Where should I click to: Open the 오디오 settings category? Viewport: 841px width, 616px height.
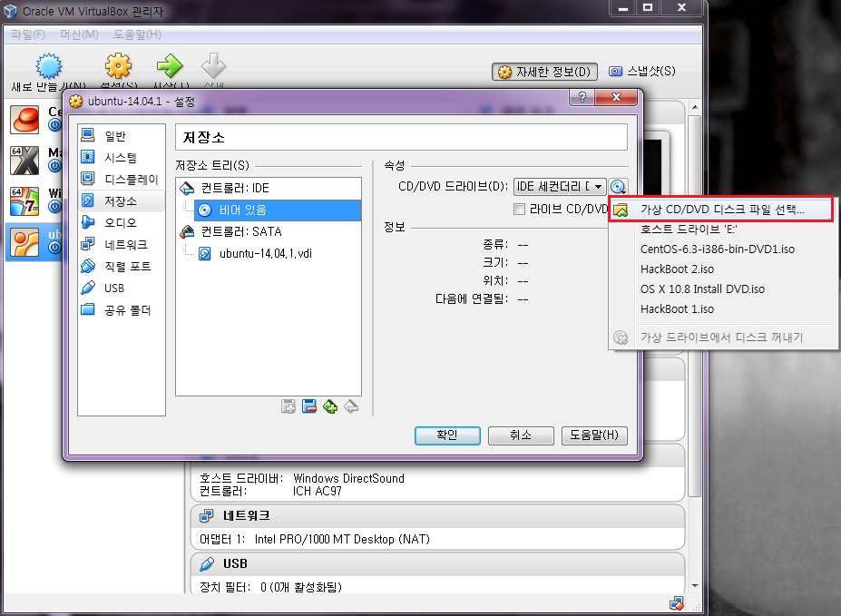[x=120, y=223]
